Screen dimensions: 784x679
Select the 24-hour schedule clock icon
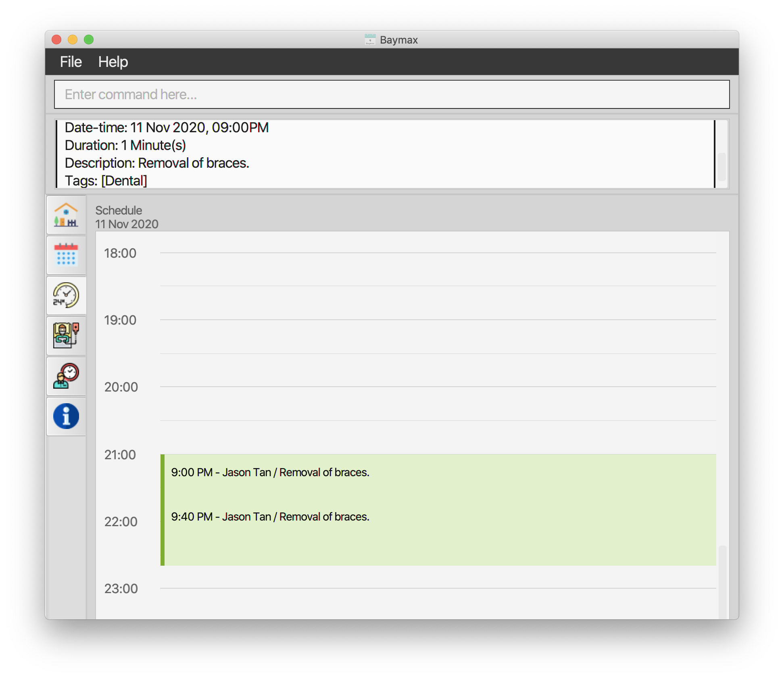click(66, 295)
